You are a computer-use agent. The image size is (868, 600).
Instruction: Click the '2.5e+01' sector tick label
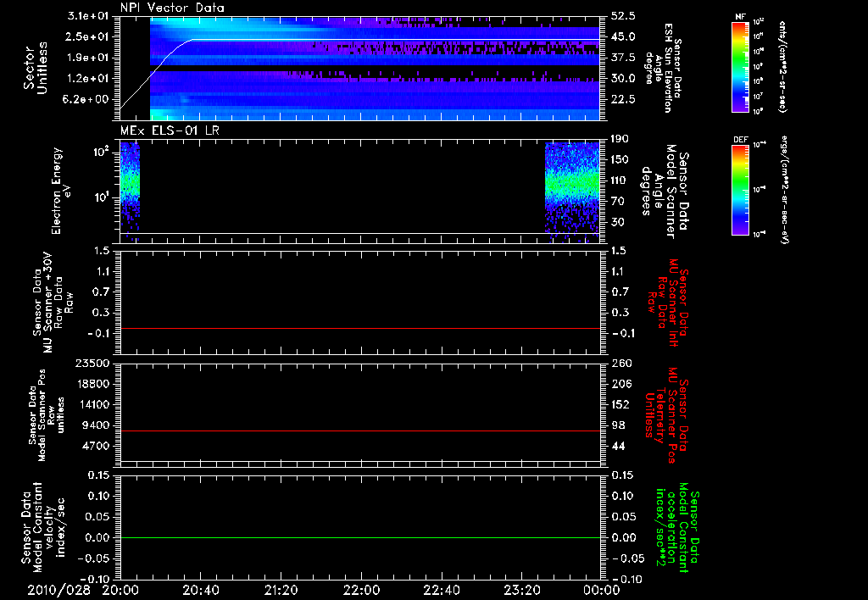tap(88, 36)
